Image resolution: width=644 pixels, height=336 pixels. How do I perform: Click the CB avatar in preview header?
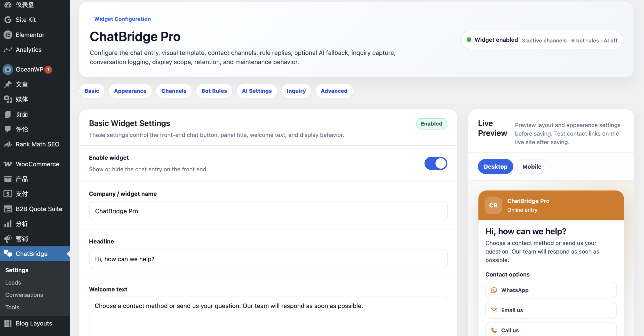(x=493, y=205)
